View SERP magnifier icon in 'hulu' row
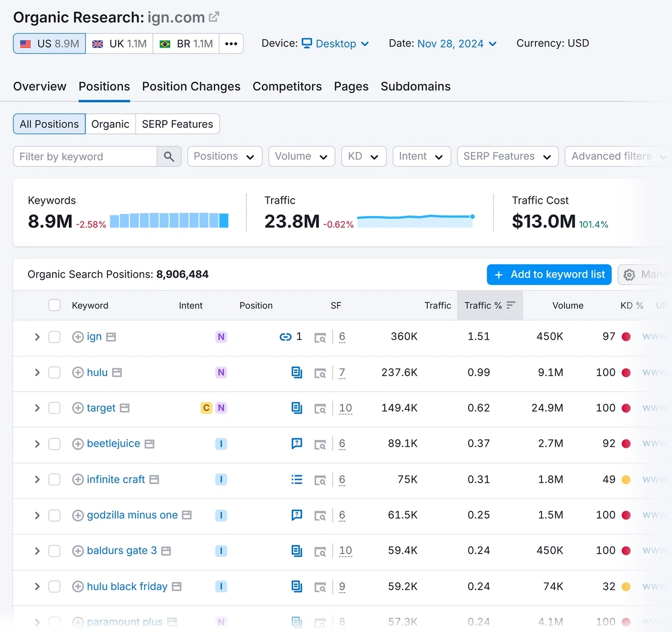672x632 pixels. (x=320, y=373)
